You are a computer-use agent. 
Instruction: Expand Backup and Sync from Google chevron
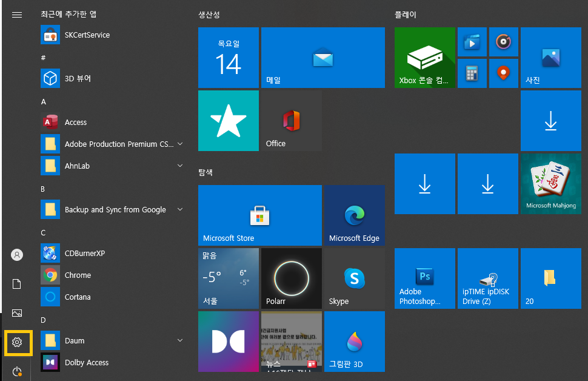coord(180,209)
